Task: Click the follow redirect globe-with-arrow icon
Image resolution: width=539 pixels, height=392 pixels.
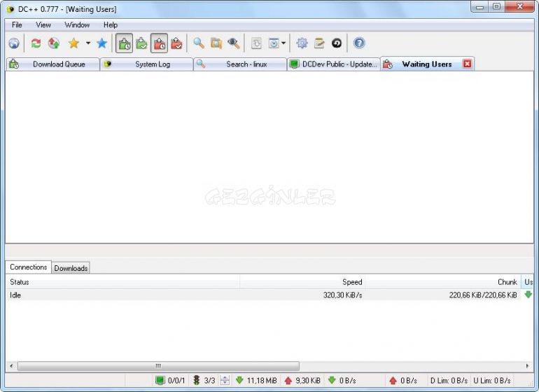Action: 54,43
